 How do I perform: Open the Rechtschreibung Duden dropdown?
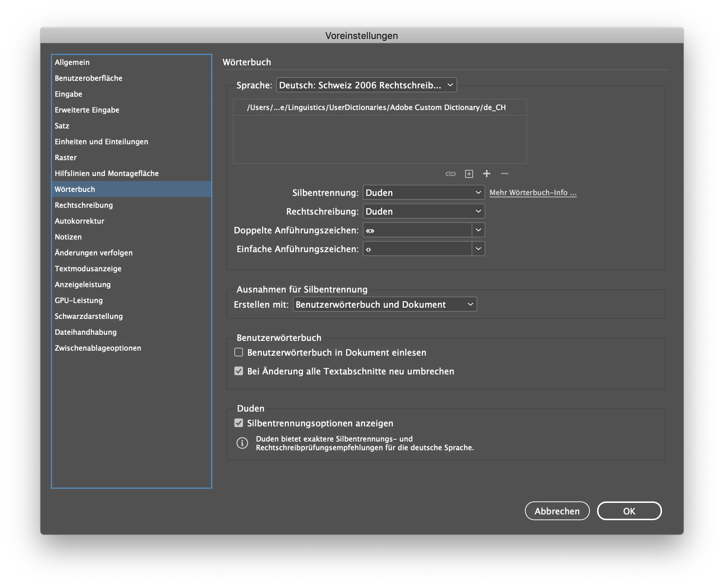pyautogui.click(x=423, y=211)
